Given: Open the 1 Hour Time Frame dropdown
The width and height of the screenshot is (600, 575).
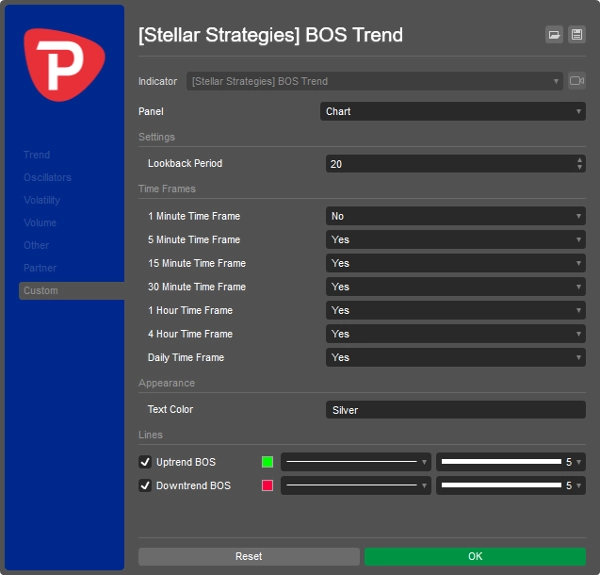Looking at the screenshot, I should 456,310.
